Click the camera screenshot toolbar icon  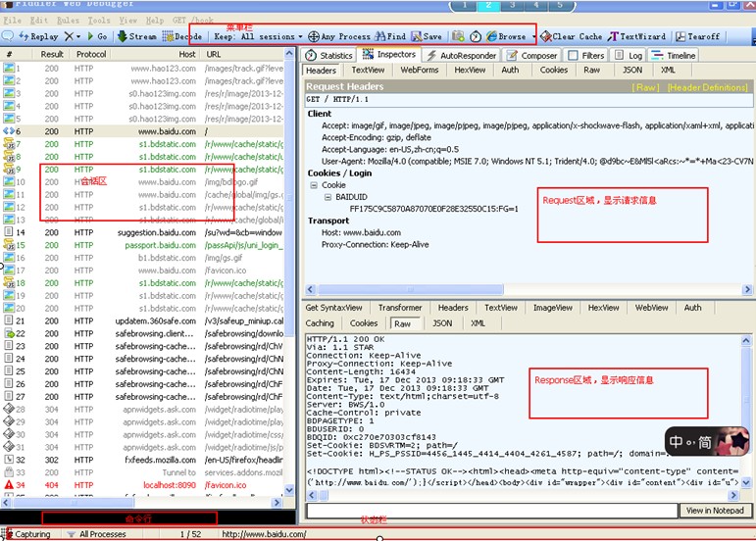(458, 36)
